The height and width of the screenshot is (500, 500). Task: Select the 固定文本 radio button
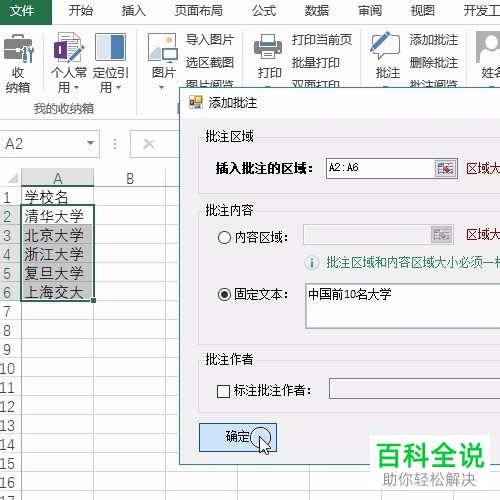point(224,294)
